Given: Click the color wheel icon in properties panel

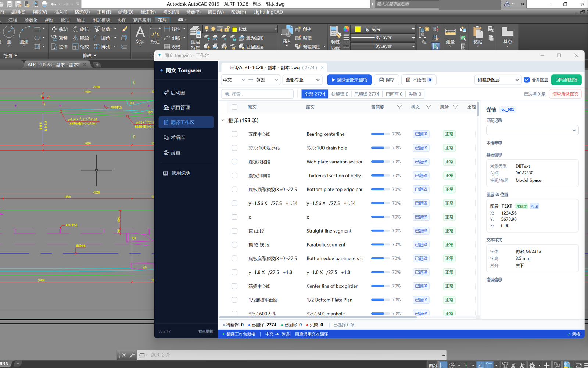Looking at the screenshot, I should coord(346,29).
